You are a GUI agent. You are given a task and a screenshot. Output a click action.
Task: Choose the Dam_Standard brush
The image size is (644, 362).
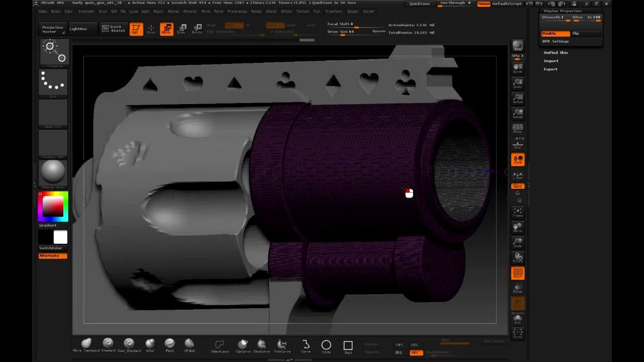point(129,345)
